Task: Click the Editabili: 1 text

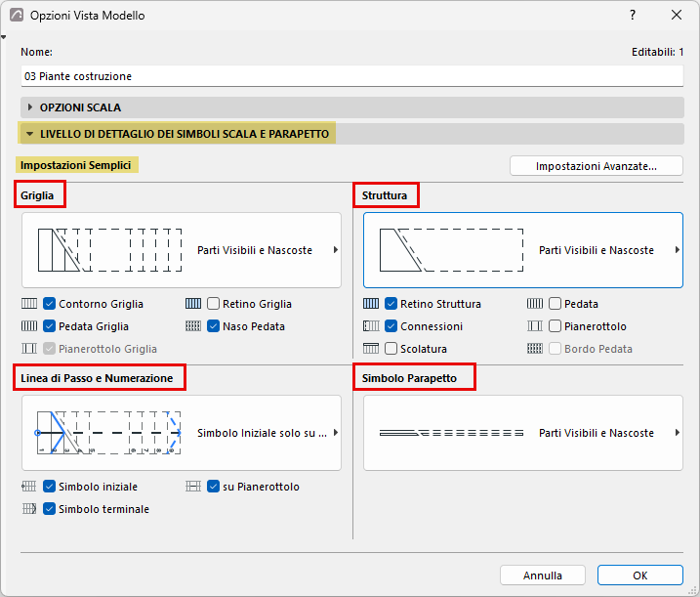Action: pos(657,52)
